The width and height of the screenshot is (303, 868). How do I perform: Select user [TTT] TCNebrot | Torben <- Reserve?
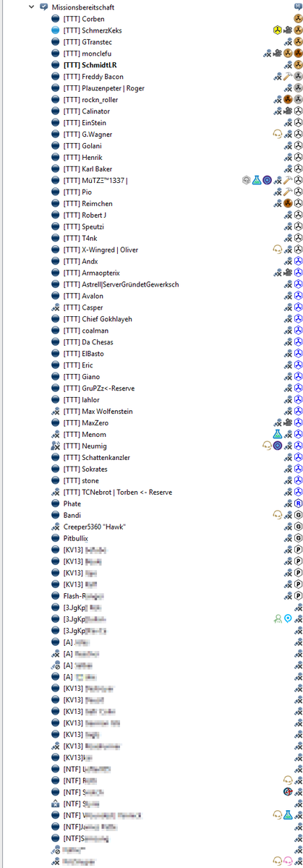(118, 493)
